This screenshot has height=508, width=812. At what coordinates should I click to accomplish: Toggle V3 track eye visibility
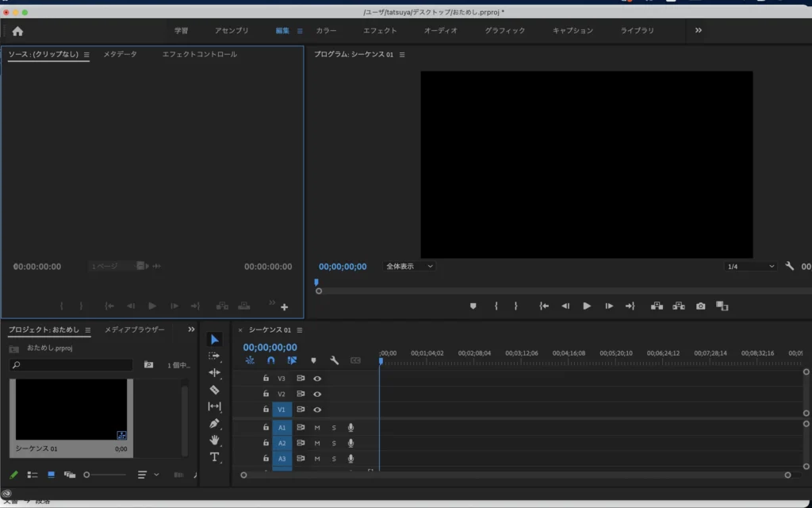tap(317, 379)
